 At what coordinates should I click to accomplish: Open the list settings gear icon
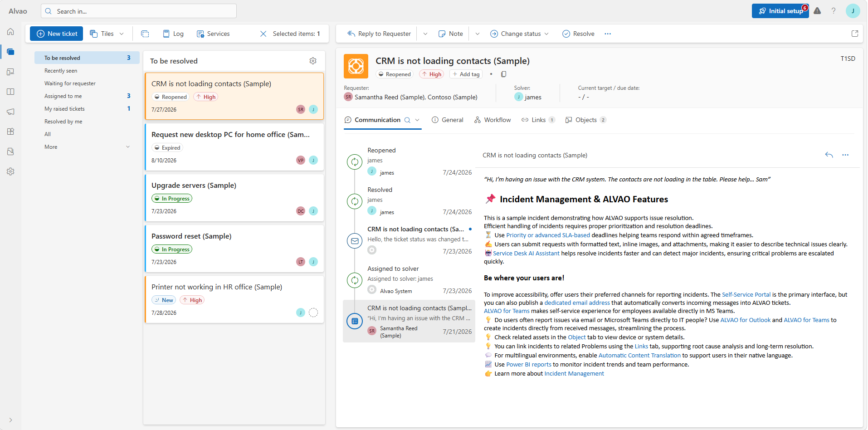tap(313, 61)
